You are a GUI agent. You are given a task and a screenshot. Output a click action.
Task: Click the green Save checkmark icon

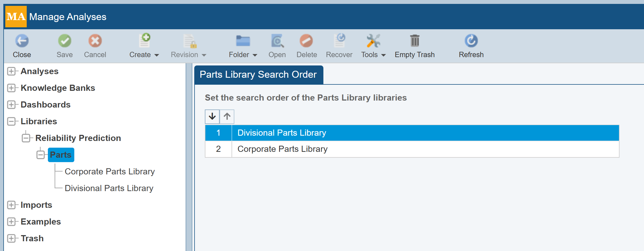pyautogui.click(x=65, y=41)
